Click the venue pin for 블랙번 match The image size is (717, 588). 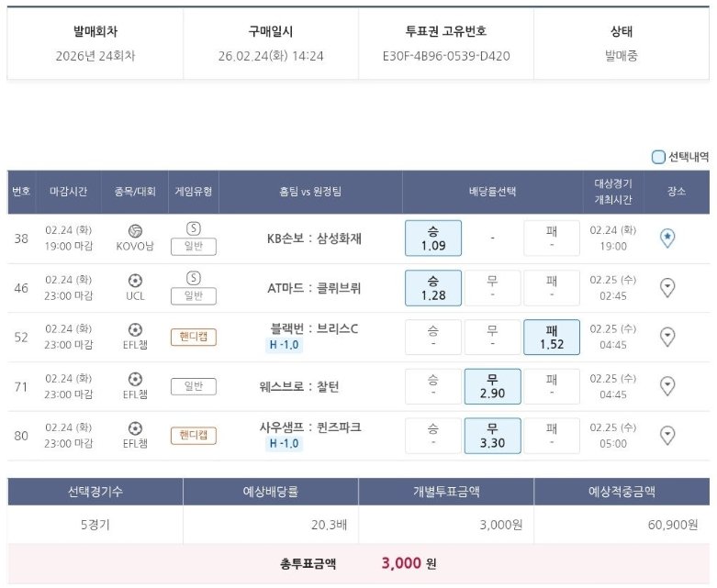[x=667, y=337]
